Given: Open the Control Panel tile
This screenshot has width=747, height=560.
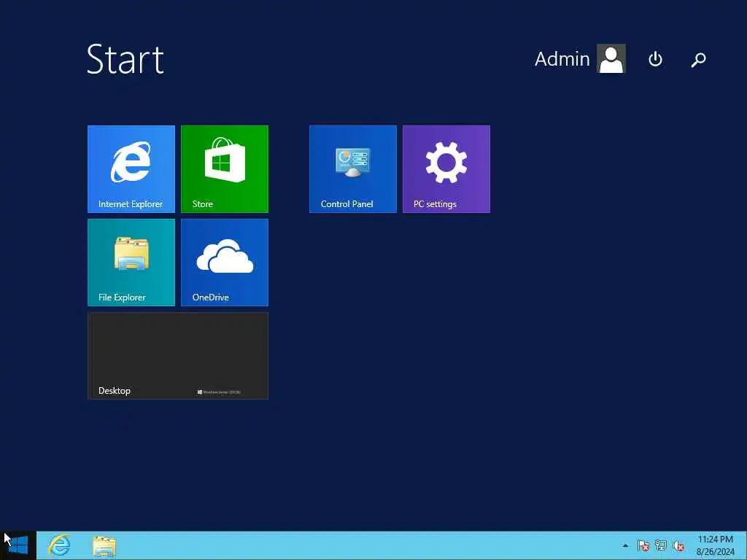Looking at the screenshot, I should coord(352,169).
